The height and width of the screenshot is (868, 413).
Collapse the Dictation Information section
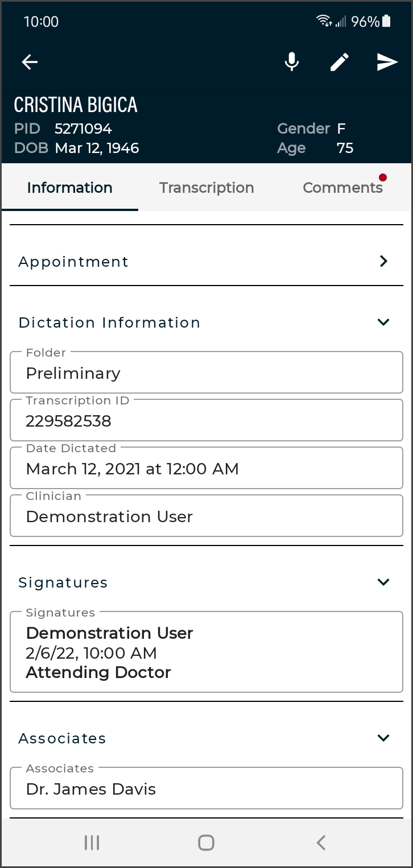coord(383,322)
